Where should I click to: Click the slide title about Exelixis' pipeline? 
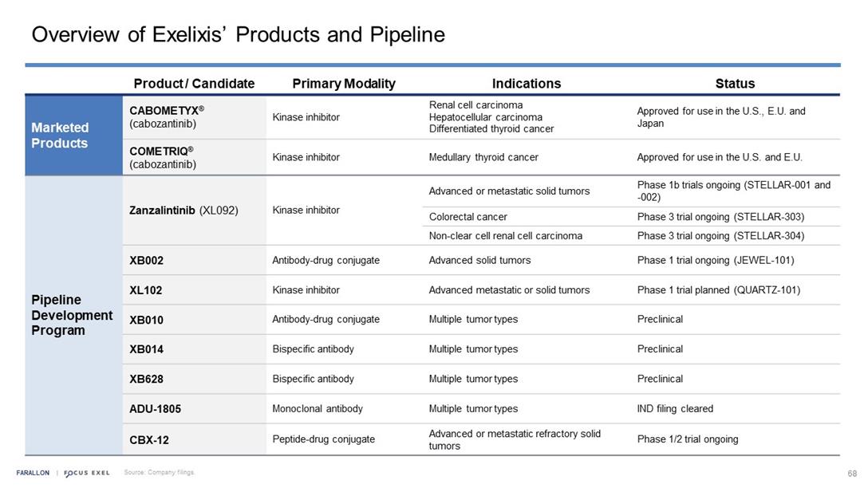coord(238,35)
